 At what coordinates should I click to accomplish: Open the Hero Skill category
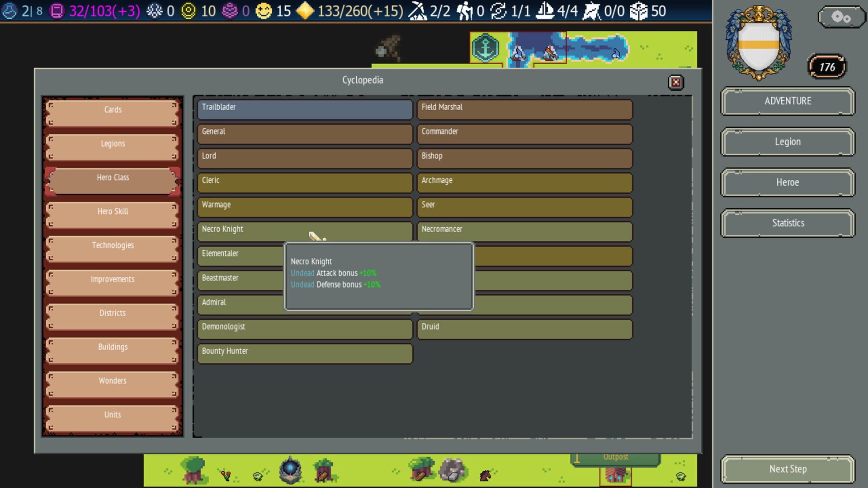[113, 211]
